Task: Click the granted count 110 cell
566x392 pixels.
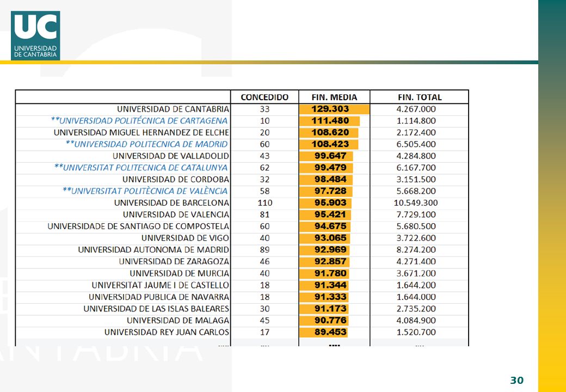Action: 265,203
